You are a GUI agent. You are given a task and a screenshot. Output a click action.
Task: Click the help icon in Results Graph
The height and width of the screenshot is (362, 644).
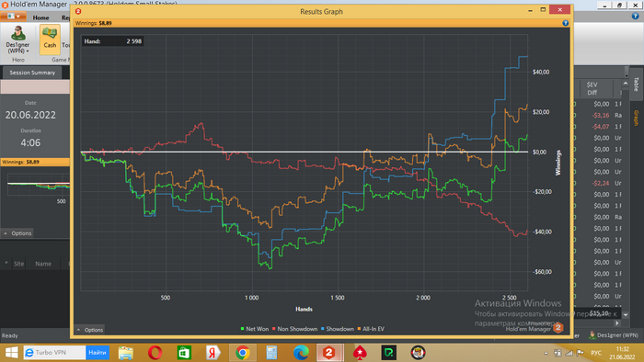pos(565,23)
